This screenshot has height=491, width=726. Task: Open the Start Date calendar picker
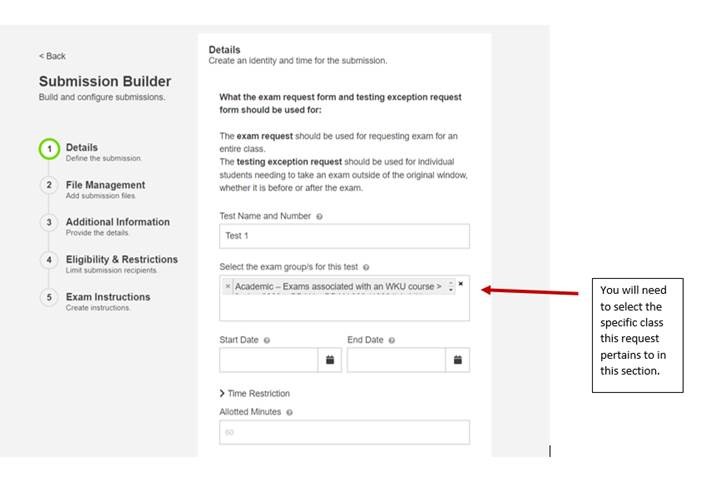329,360
